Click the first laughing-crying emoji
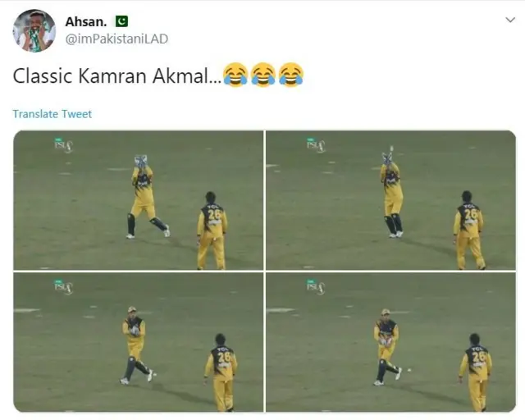This screenshot has width=525, height=420. tap(235, 75)
